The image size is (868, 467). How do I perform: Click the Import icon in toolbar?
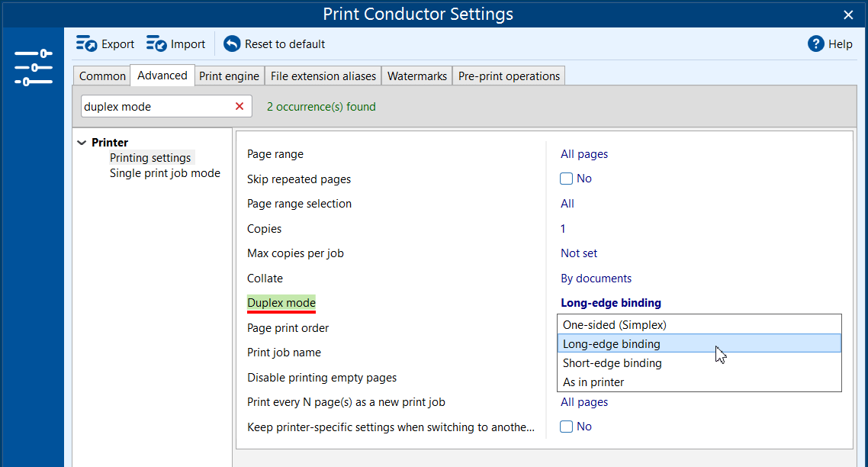click(156, 44)
